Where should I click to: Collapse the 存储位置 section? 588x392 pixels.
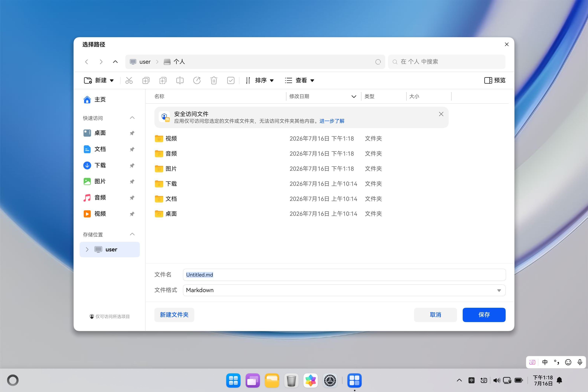(x=132, y=234)
